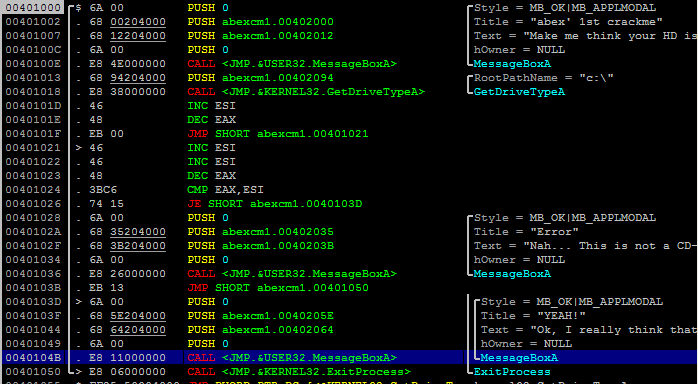
Task: Select comment Title = "abex' 1st crackme"
Action: point(568,22)
